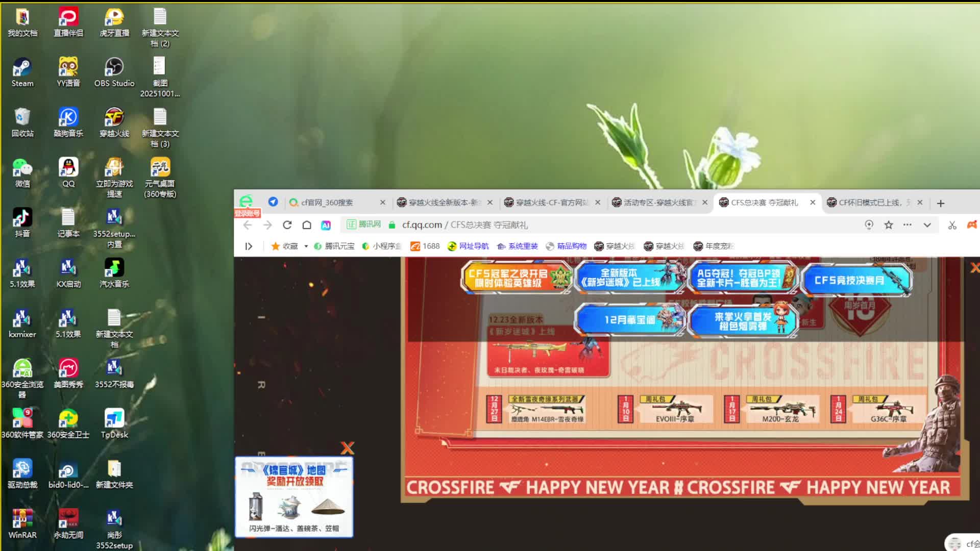This screenshot has height=551, width=980.
Task: Open the AI assistant icon in toolbar
Action: click(326, 225)
